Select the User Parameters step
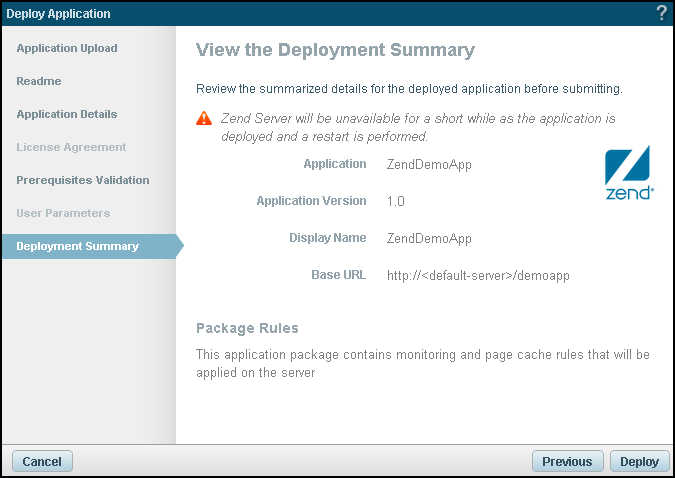675x478 pixels. (63, 213)
